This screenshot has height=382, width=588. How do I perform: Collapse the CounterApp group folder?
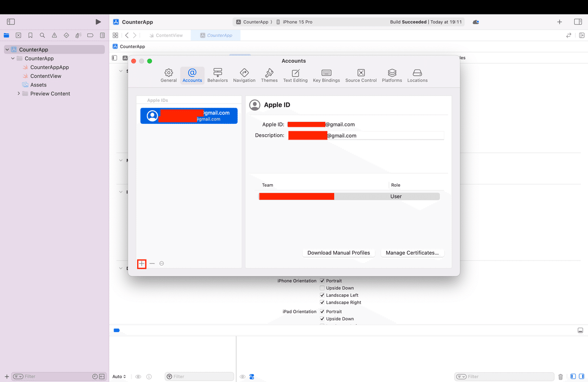click(x=13, y=58)
